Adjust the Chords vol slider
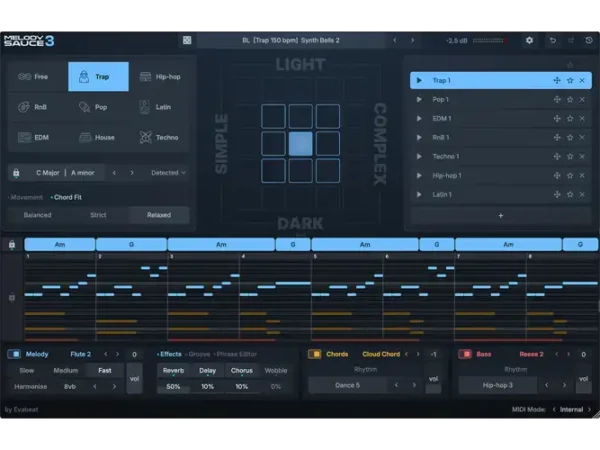This screenshot has width=600, height=450. tap(433, 378)
